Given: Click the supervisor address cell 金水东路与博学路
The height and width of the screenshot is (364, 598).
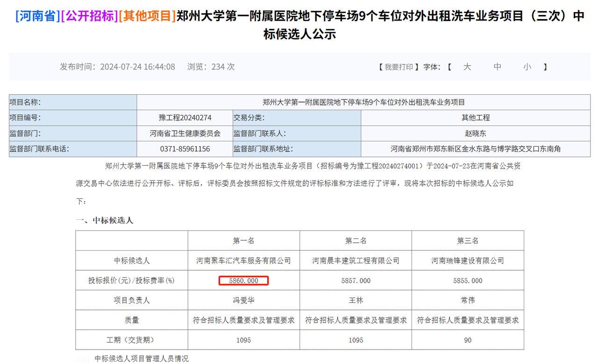Looking at the screenshot, I should point(476,149).
